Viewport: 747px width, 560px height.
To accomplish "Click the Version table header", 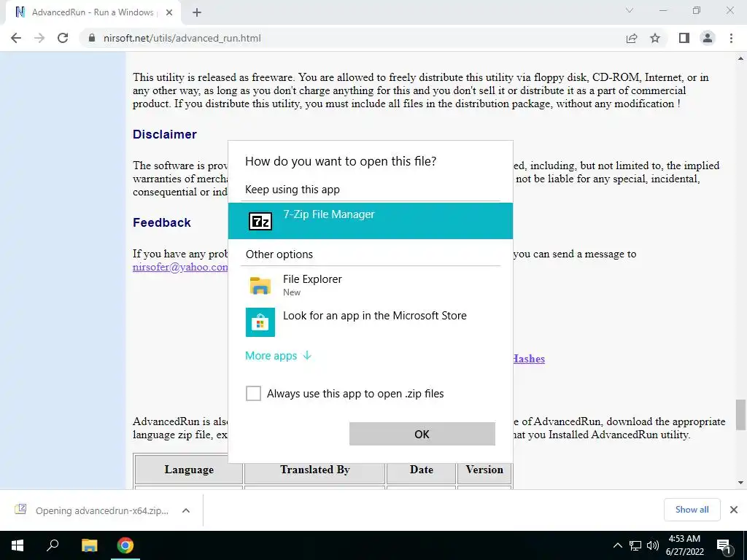I will pyautogui.click(x=484, y=470).
